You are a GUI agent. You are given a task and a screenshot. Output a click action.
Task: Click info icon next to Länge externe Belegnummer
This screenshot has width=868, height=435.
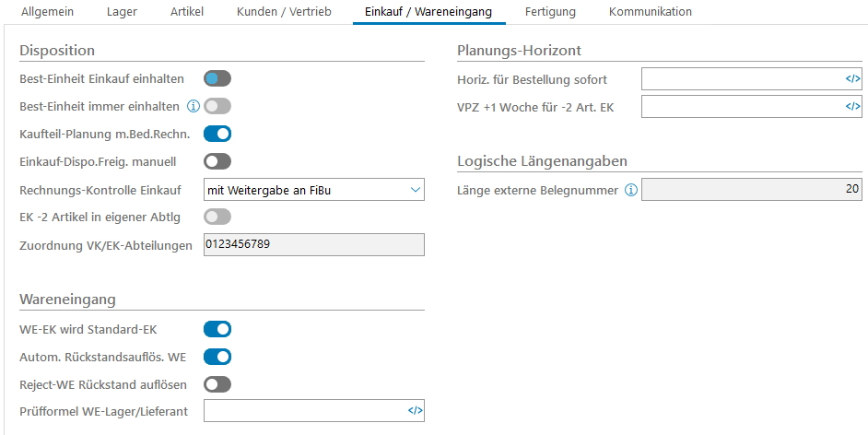(x=631, y=191)
